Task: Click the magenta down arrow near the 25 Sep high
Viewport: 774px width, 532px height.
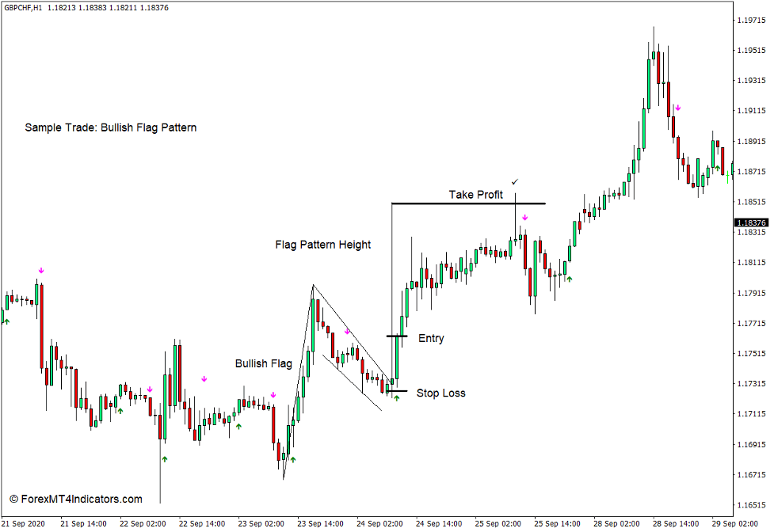Action: tap(524, 216)
